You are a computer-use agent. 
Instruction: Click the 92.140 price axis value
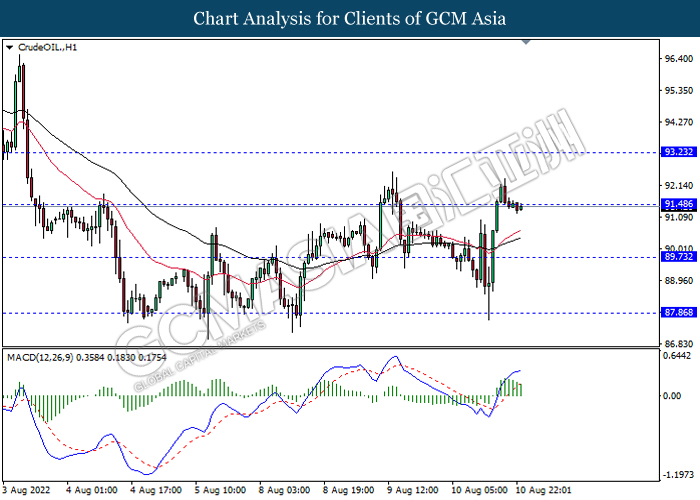(x=679, y=186)
